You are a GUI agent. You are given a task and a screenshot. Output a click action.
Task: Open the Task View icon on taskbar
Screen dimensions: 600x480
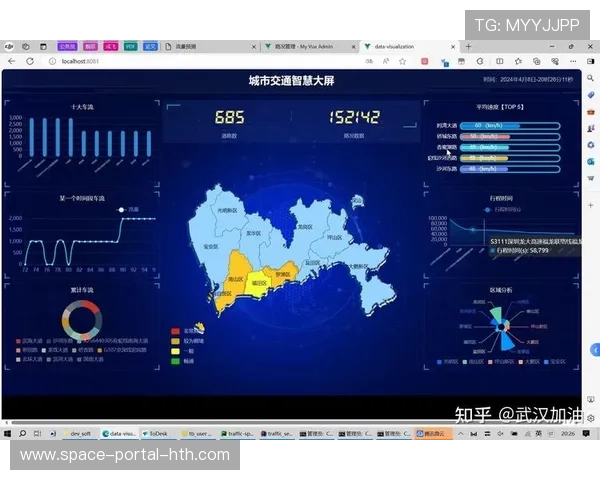(39, 433)
